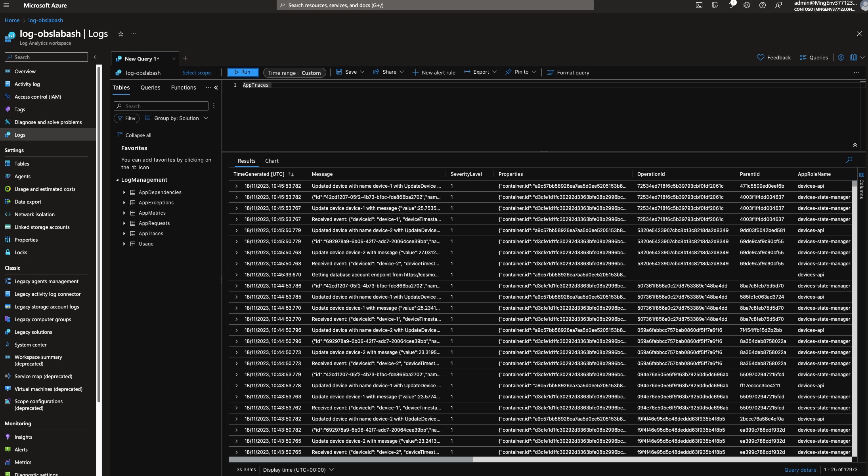868x476 pixels.
Task: Open Display time (UTC+00:00) dropdown
Action: tap(298, 470)
